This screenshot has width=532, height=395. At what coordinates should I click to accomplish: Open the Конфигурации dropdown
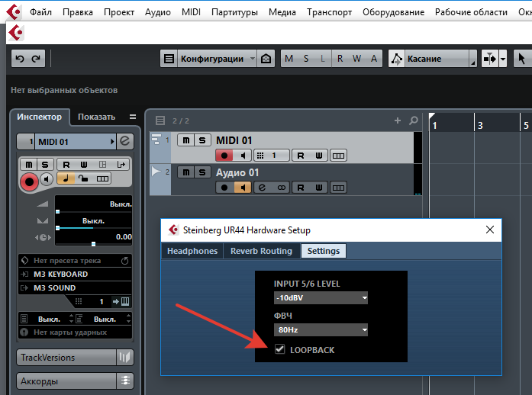pyautogui.click(x=217, y=59)
